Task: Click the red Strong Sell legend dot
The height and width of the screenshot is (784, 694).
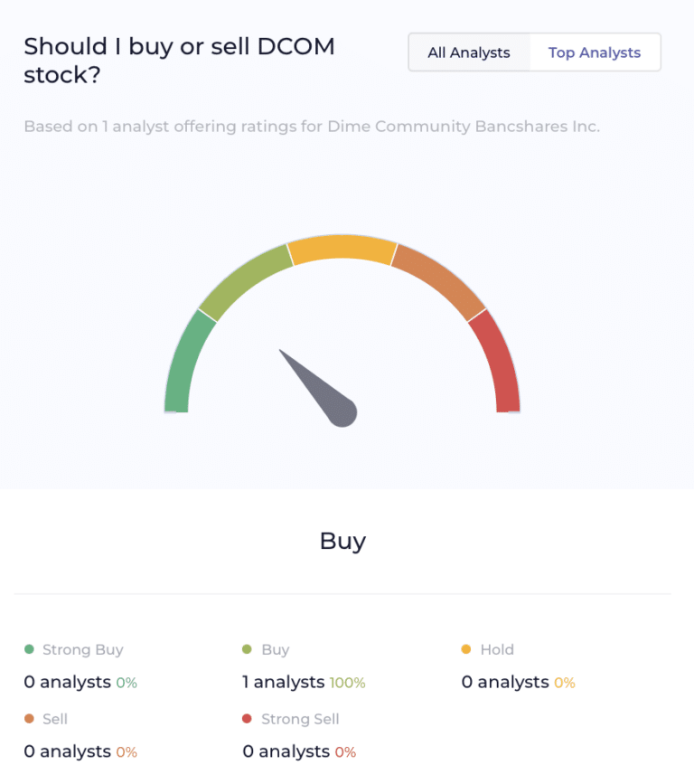Action: (247, 719)
